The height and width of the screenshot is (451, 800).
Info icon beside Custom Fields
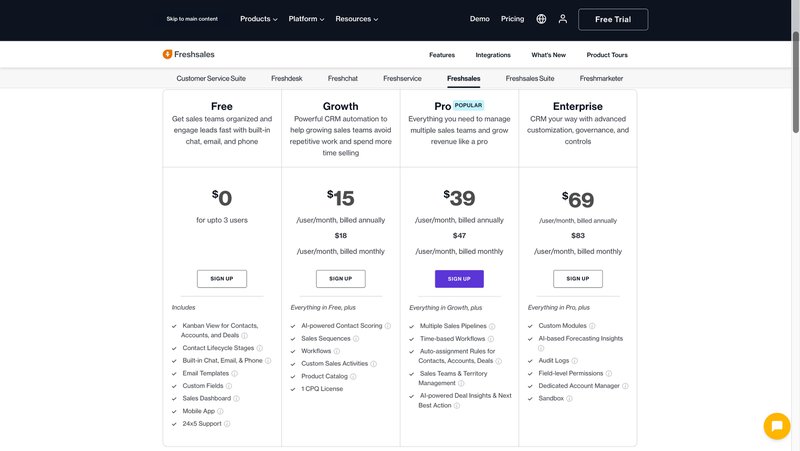[x=229, y=386]
